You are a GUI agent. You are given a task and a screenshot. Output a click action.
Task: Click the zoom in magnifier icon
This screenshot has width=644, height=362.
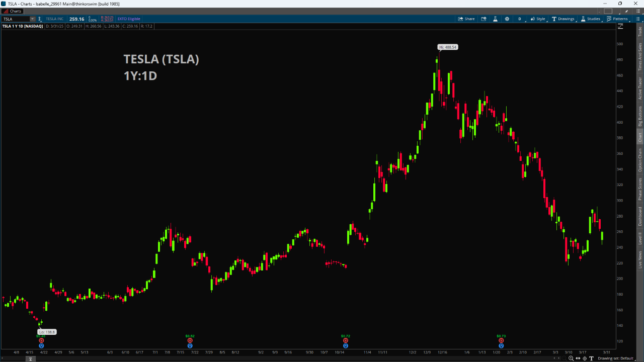[571, 358]
